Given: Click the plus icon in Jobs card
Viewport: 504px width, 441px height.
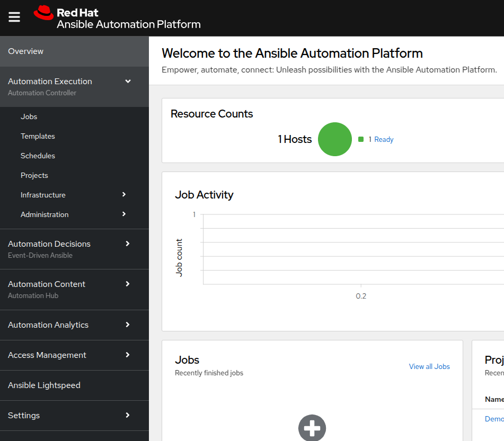Looking at the screenshot, I should [312, 427].
